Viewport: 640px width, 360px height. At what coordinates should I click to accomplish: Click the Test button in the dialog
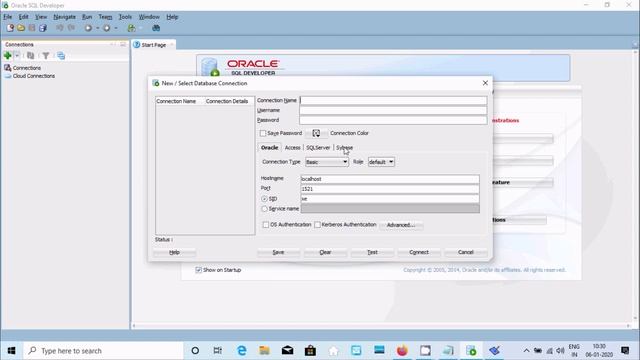click(372, 252)
